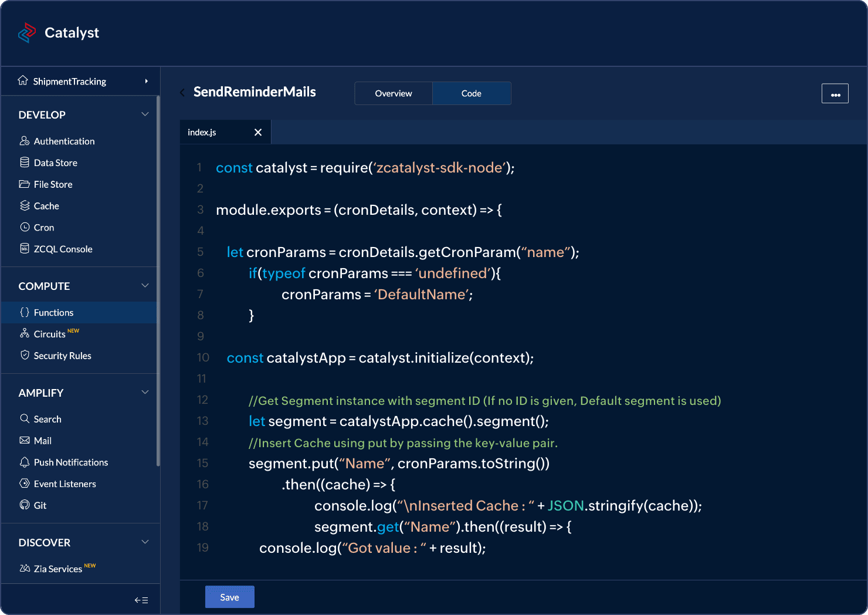Close the index.js file tab
Screen dimensions: 868x615
258,132
